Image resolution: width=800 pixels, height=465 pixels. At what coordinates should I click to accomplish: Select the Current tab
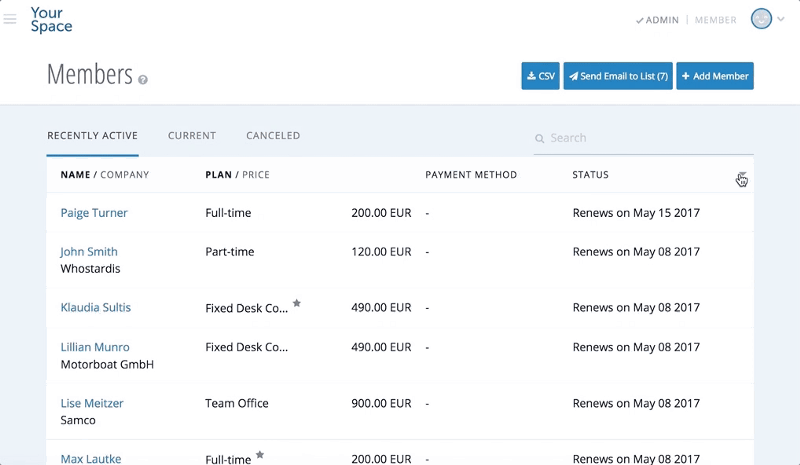point(192,136)
